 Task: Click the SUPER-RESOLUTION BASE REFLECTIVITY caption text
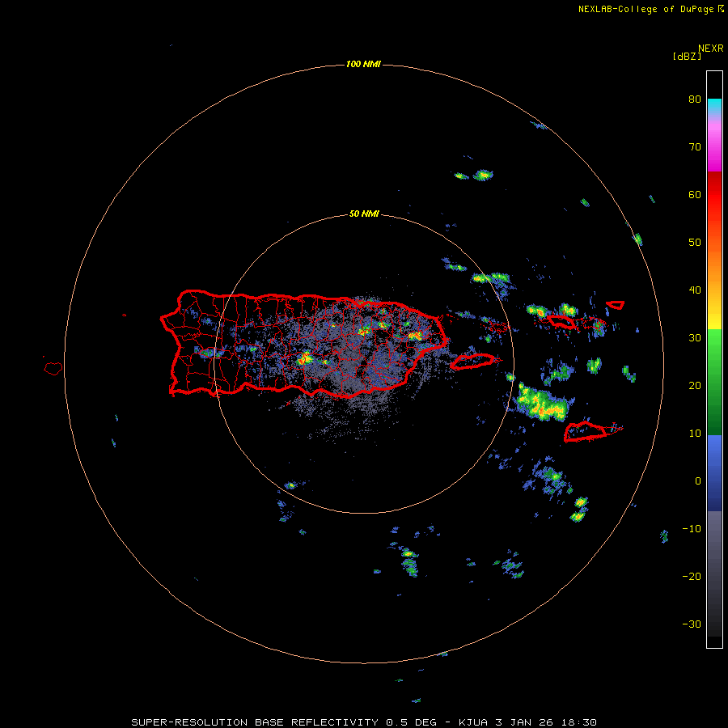click(x=255, y=722)
